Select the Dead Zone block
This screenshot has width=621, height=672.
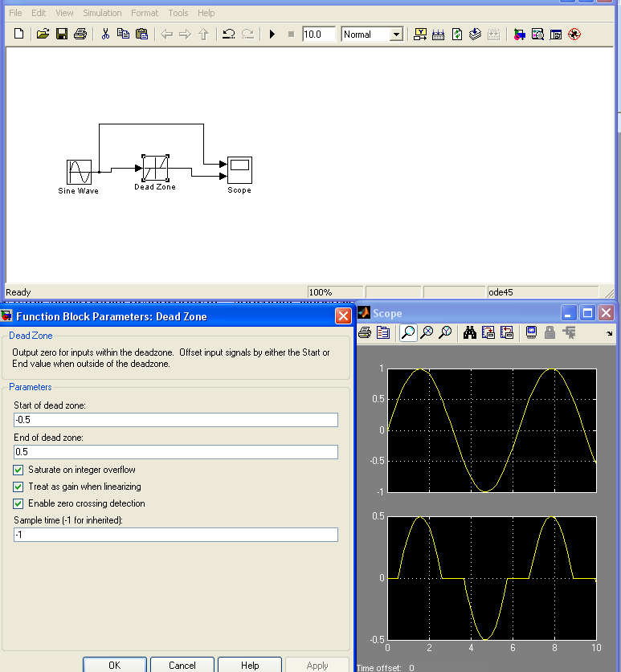(155, 168)
